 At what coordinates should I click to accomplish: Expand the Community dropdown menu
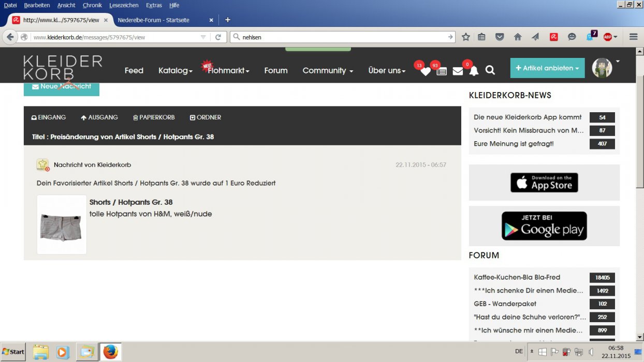328,70
